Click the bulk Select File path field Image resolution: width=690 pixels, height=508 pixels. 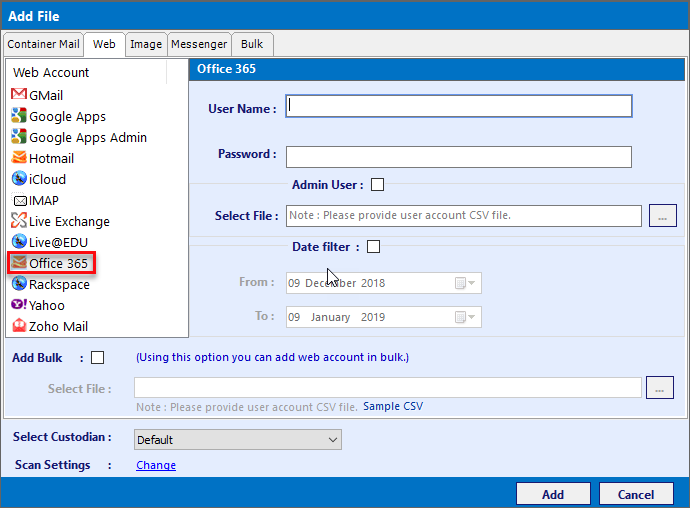(x=388, y=387)
